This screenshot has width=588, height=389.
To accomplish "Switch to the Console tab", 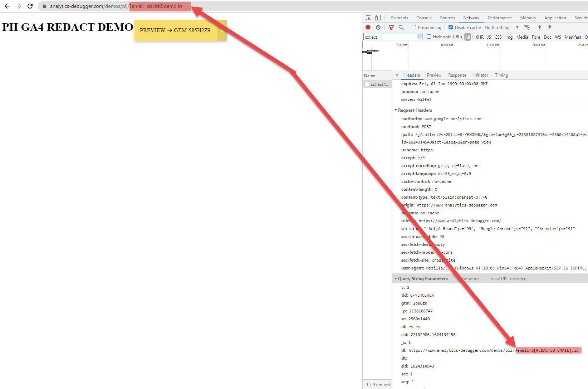I will [x=424, y=18].
